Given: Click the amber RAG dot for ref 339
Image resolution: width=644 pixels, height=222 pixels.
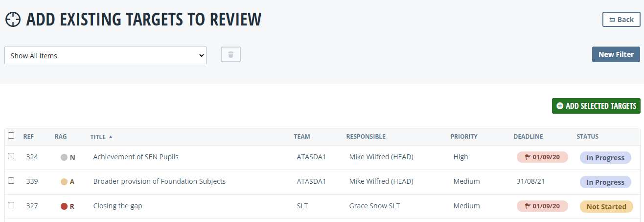Looking at the screenshot, I should click(x=64, y=182).
